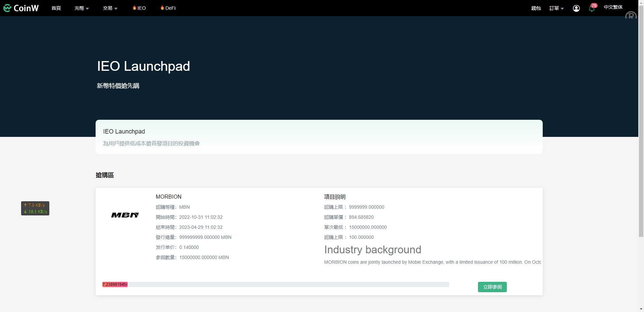
Task: Open the user account profile icon
Action: point(576,8)
